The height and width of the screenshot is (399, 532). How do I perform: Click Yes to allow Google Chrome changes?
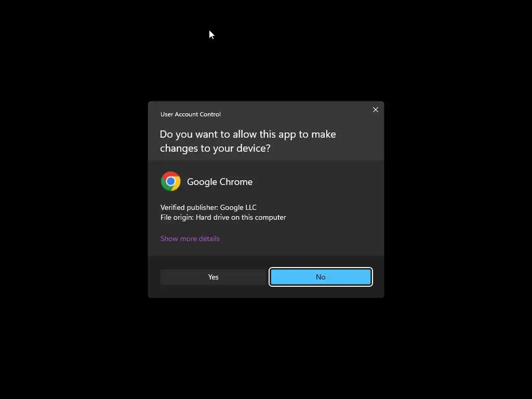(x=213, y=277)
